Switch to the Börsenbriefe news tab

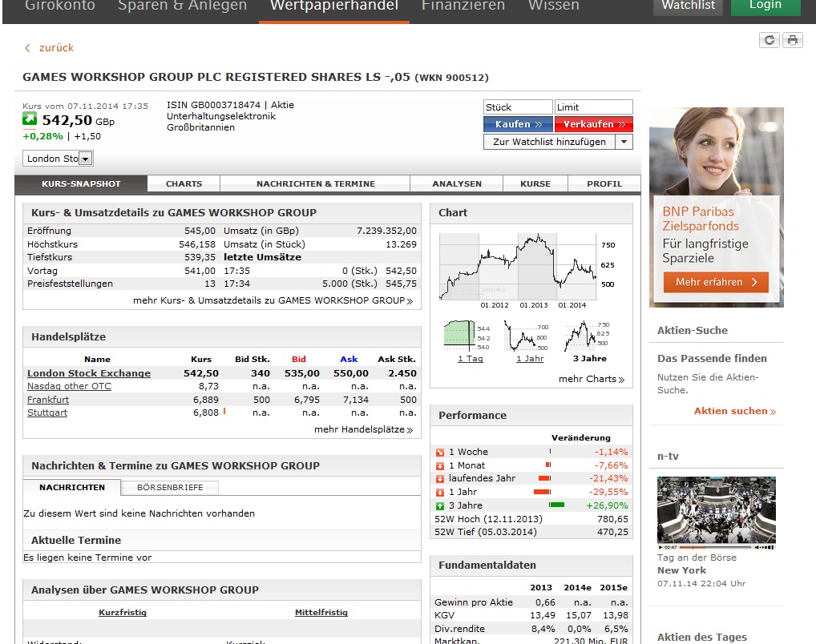(170, 488)
